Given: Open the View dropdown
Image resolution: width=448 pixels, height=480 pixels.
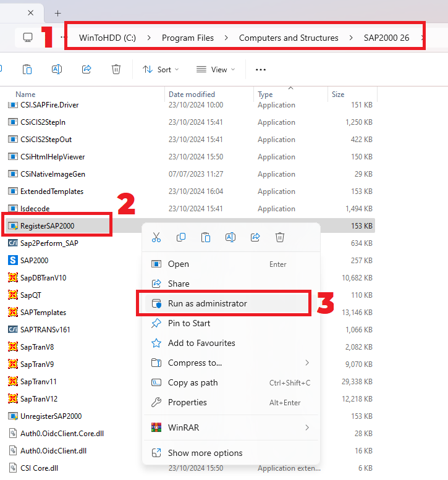Looking at the screenshot, I should click(216, 69).
